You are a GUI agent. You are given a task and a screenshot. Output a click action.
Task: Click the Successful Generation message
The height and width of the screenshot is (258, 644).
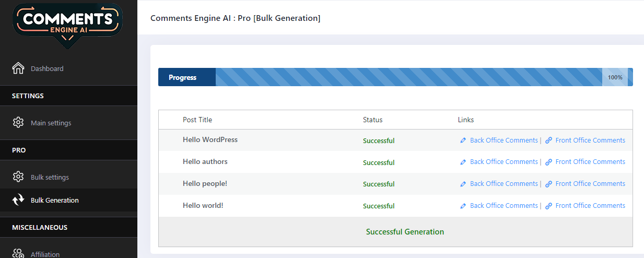pos(405,231)
